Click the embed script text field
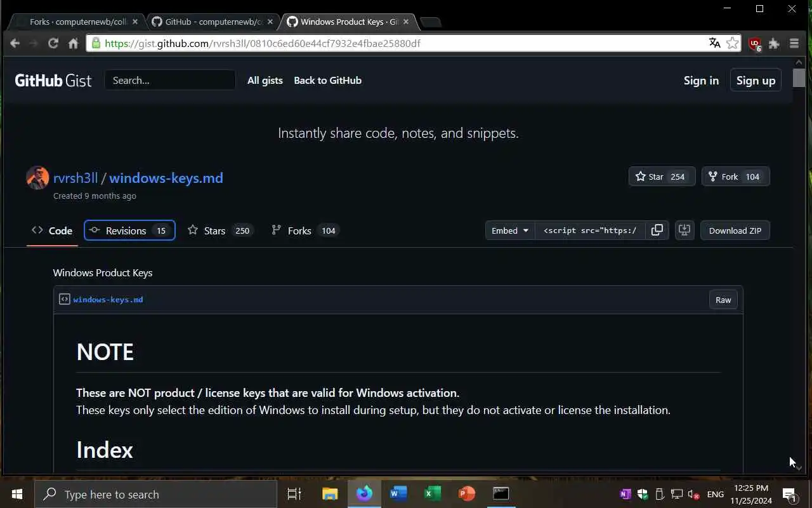The width and height of the screenshot is (812, 508). coord(590,231)
